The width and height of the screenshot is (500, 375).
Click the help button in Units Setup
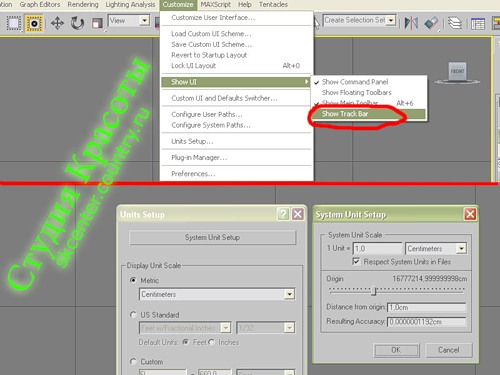283,214
